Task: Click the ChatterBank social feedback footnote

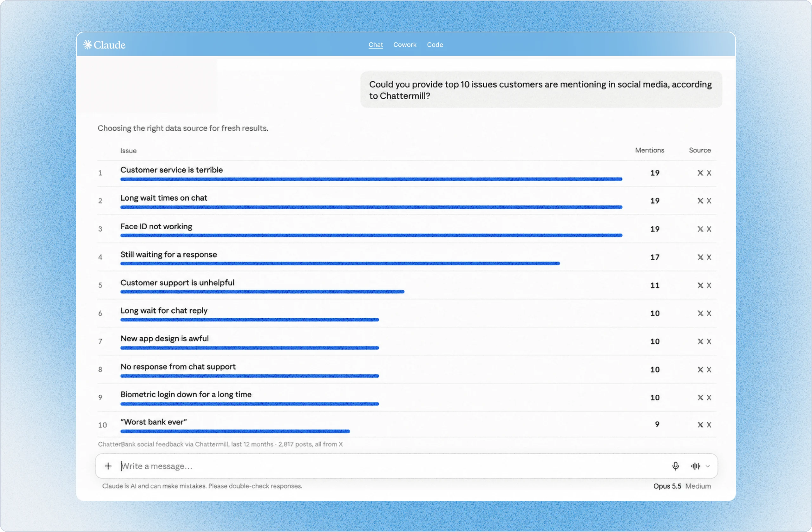Action: pyautogui.click(x=220, y=444)
